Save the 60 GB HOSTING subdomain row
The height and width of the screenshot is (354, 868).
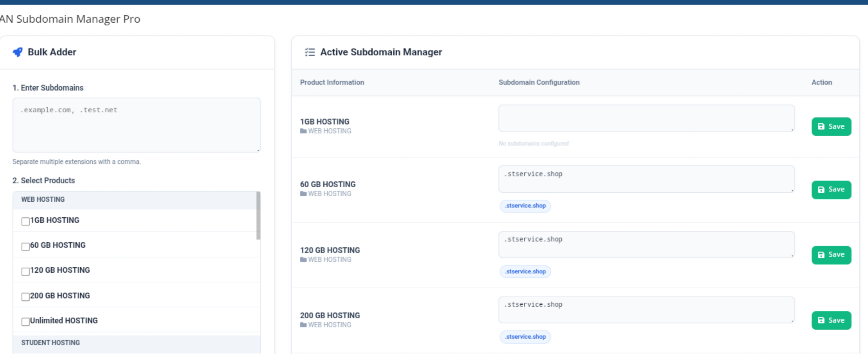[831, 190]
